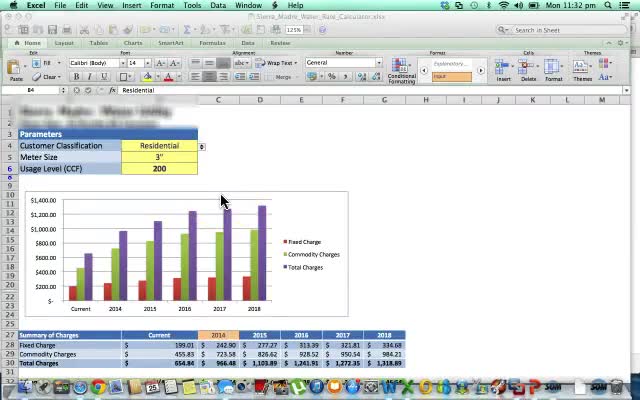Screen dimensions: 640x400
Task: Click the Percent Style icon
Action: [331, 77]
